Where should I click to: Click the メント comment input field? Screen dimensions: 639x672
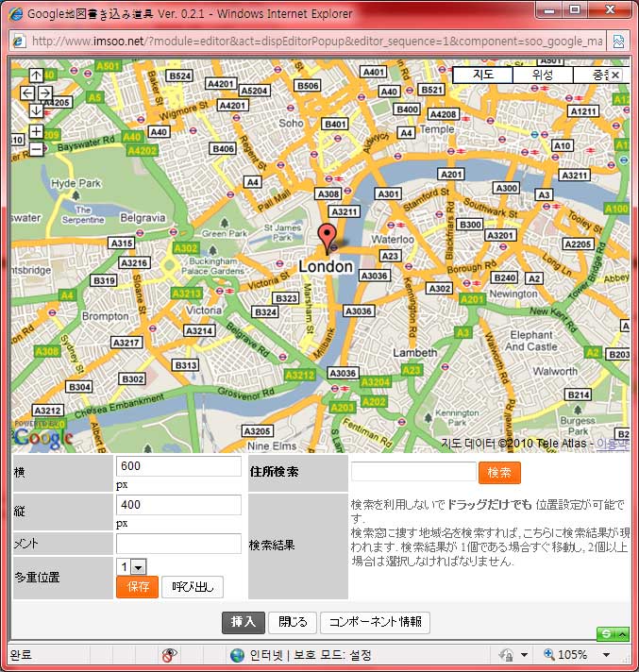coord(178,544)
